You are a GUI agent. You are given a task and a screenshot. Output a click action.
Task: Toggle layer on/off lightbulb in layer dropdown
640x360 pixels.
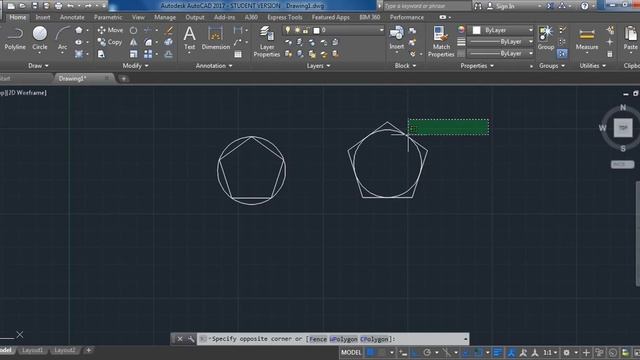pyautogui.click(x=288, y=30)
